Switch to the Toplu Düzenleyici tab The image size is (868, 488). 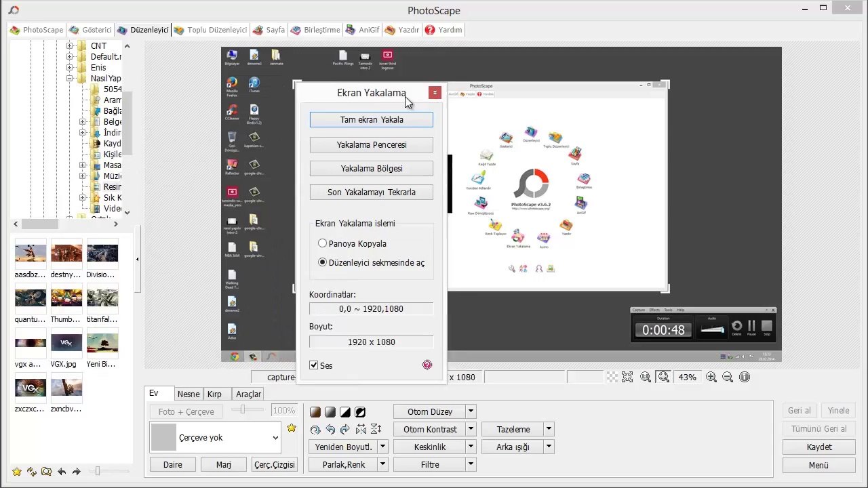coord(210,30)
